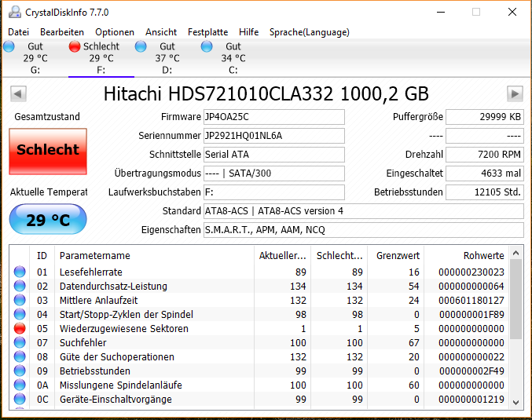Click status orb of Geräte-Einschaltvorgänge row
Viewport: 532px width, 420px height.
(20, 399)
